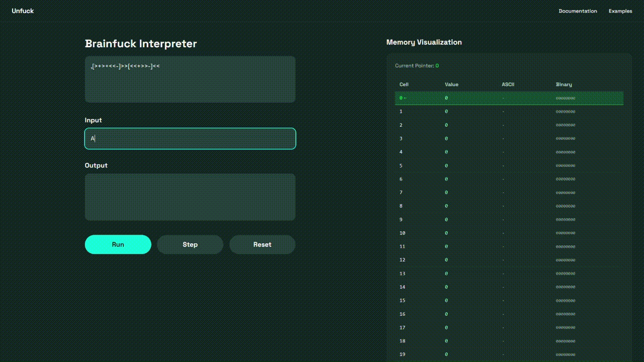Image resolution: width=644 pixels, height=362 pixels.
Task: Select memory cell 1 row
Action: (509, 112)
